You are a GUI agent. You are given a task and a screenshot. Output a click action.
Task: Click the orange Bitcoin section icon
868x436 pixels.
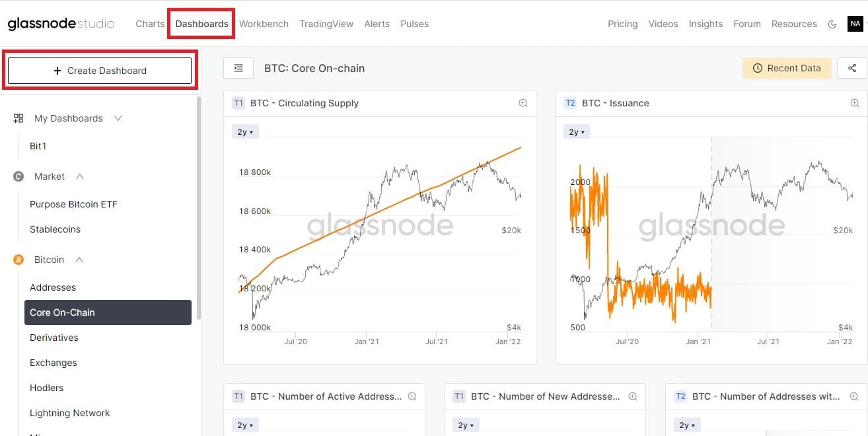pos(18,260)
